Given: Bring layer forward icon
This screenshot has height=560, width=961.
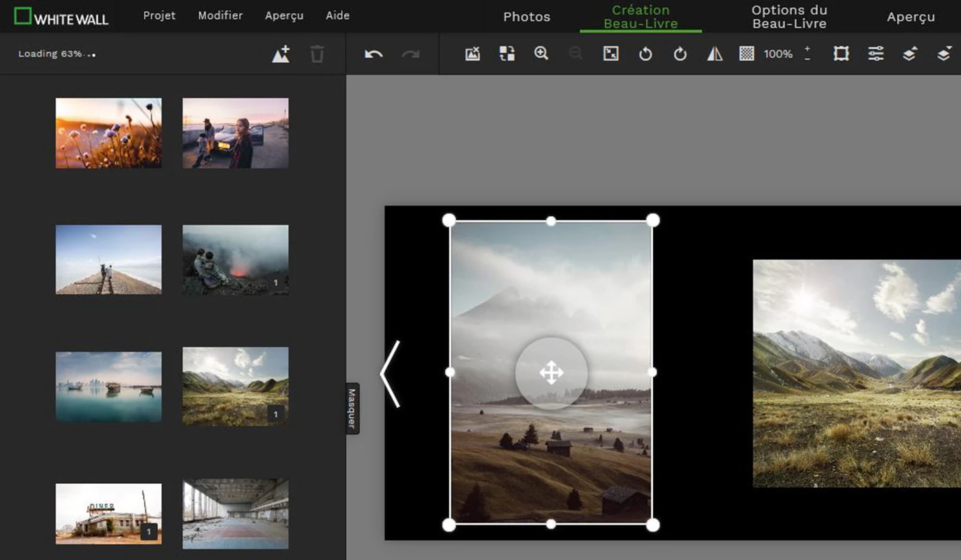Looking at the screenshot, I should point(910,54).
